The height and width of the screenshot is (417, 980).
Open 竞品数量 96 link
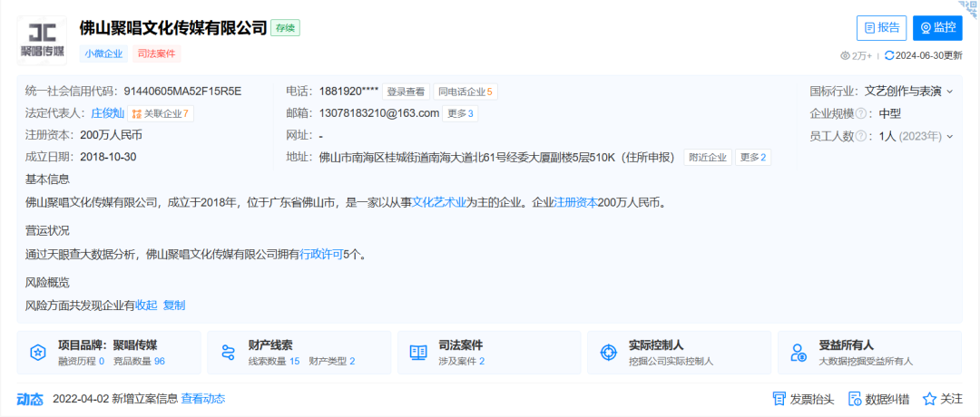(x=139, y=361)
